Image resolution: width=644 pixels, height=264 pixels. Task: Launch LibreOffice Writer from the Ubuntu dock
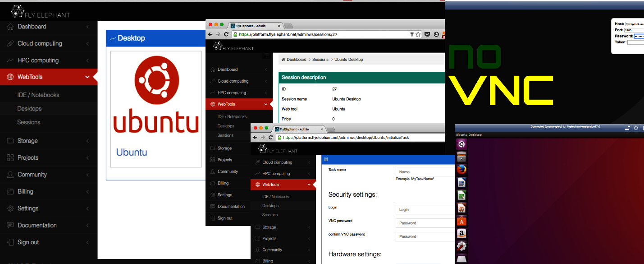461,183
